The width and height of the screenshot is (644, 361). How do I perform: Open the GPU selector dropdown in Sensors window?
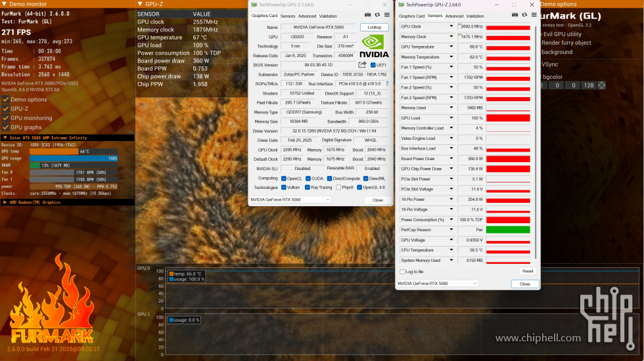[438, 284]
